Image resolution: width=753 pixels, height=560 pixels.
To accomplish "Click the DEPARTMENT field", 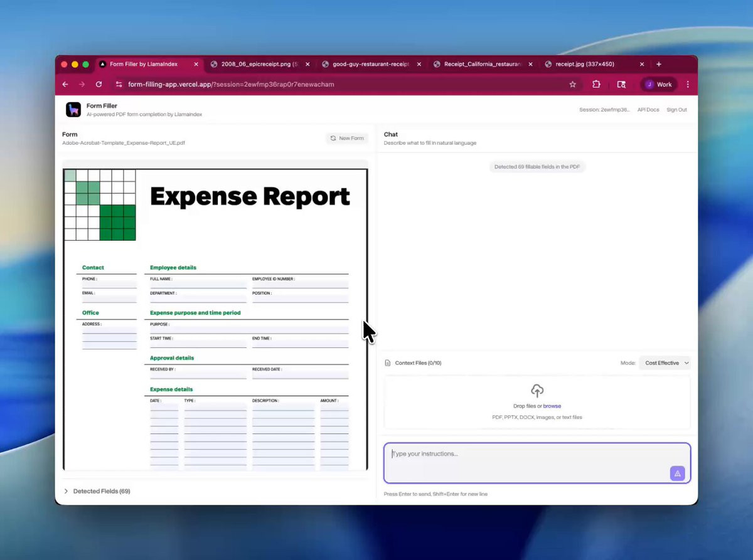I will (x=198, y=299).
